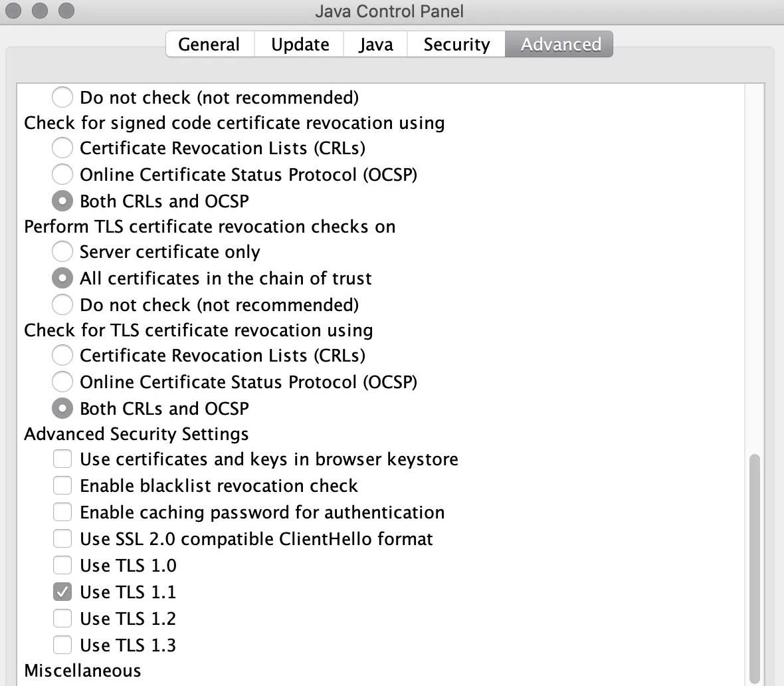Choose All certificates in the chain of trust

[62, 279]
